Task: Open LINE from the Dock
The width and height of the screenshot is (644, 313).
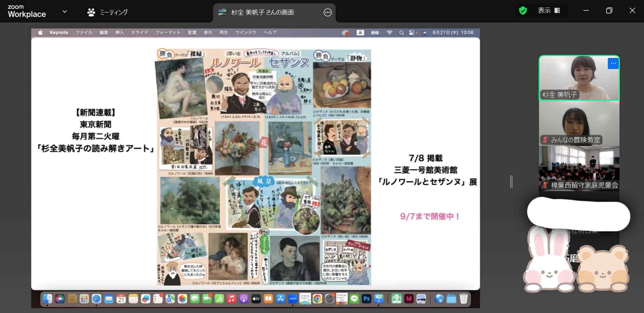Action: (354, 299)
